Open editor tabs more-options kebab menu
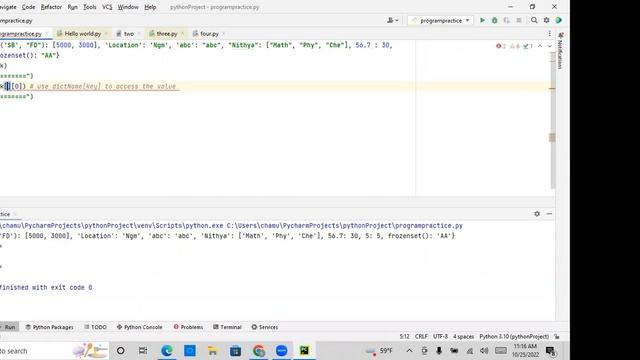This screenshot has width=640, height=360. pyautogui.click(x=549, y=33)
